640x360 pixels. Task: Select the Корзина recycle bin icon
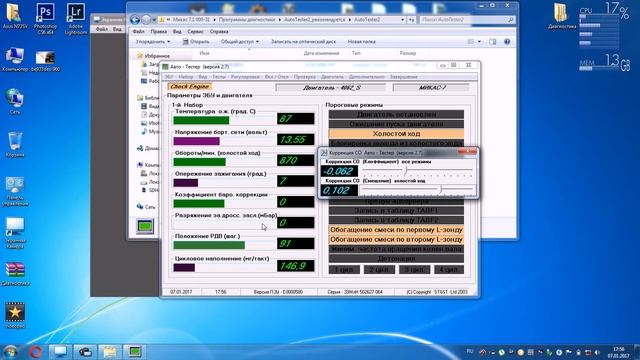(x=15, y=144)
